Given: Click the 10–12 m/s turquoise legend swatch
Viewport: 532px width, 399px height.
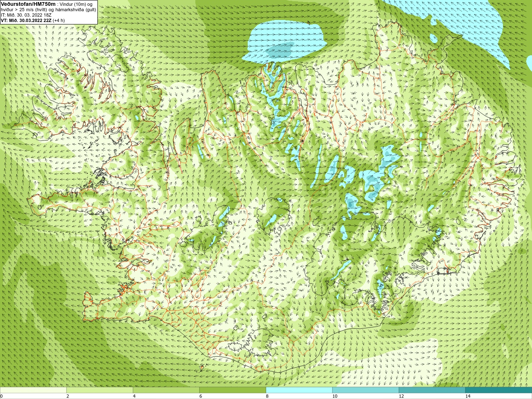Looking at the screenshot, I should [x=366, y=390].
